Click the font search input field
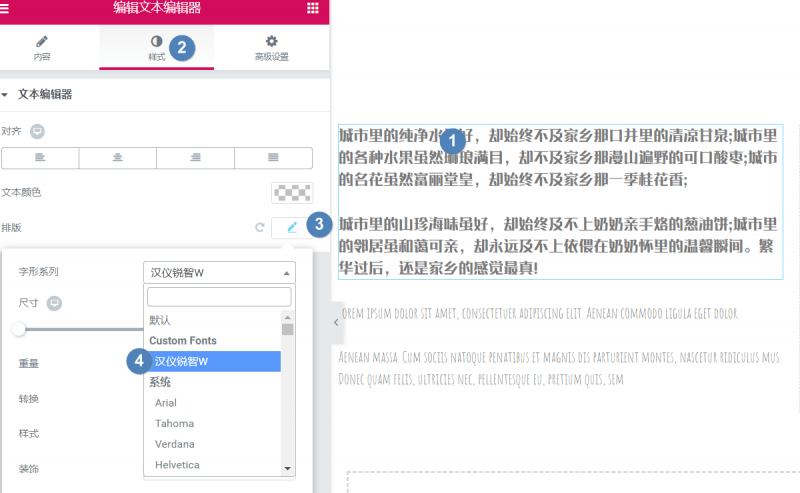The width and height of the screenshot is (800, 493). (x=219, y=297)
